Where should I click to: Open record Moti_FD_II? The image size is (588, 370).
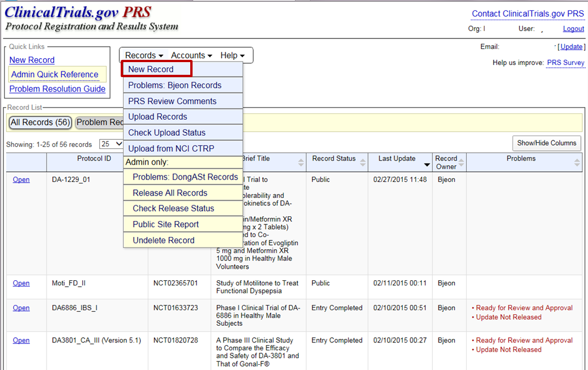[x=21, y=283]
